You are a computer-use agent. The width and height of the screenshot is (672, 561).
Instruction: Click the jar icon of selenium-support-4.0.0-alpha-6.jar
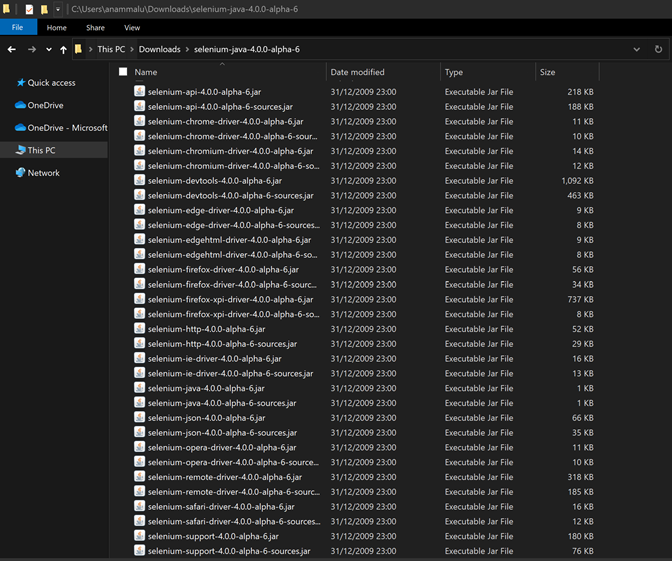click(139, 536)
